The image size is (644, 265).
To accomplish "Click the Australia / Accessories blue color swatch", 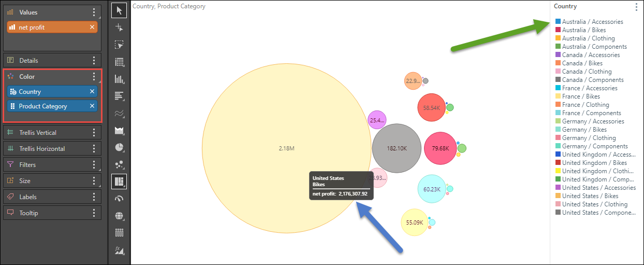I will 558,22.
